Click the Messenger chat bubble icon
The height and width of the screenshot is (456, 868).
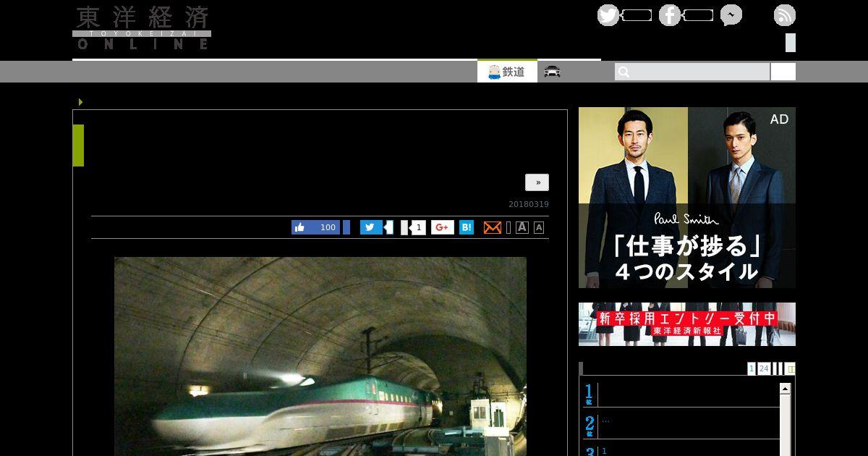(731, 15)
